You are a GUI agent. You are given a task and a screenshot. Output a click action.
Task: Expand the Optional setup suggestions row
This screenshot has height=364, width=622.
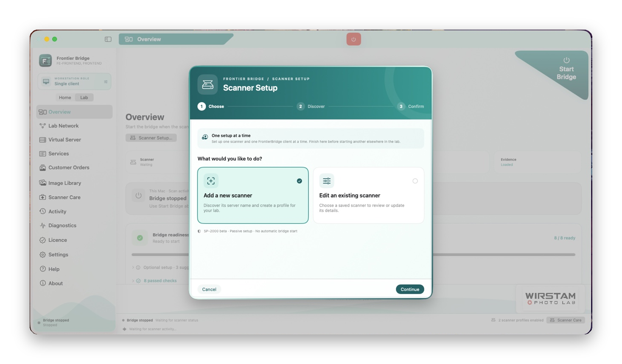160,267
